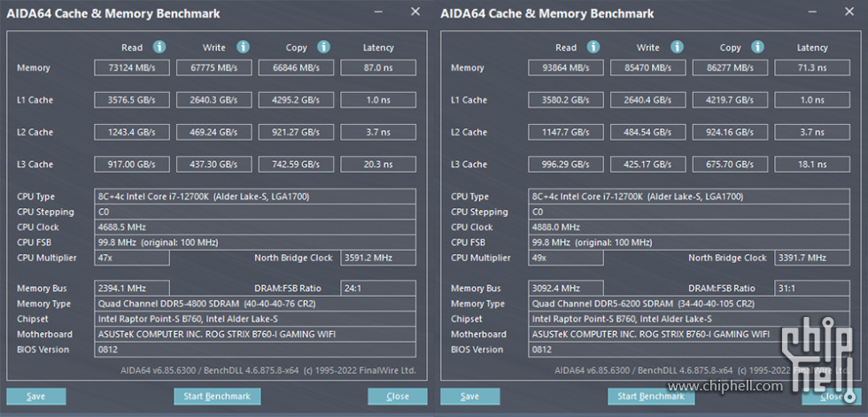Image resolution: width=868 pixels, height=417 pixels.
Task: Select Memory copy value 66846 MB/s
Action: coord(296,68)
